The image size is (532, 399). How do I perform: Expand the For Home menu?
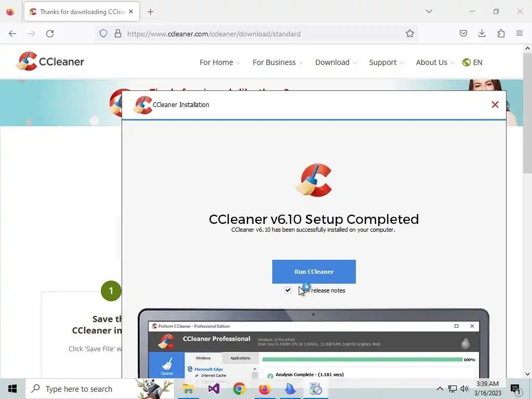[x=220, y=62]
